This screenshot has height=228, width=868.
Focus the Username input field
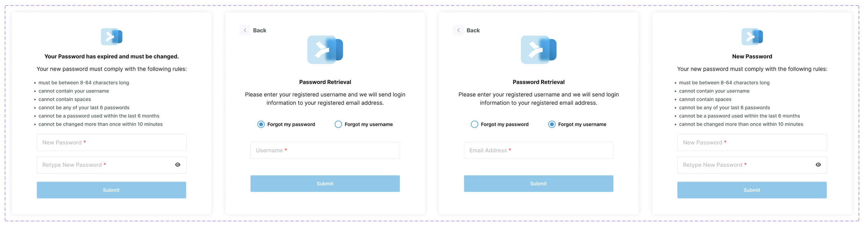[325, 150]
